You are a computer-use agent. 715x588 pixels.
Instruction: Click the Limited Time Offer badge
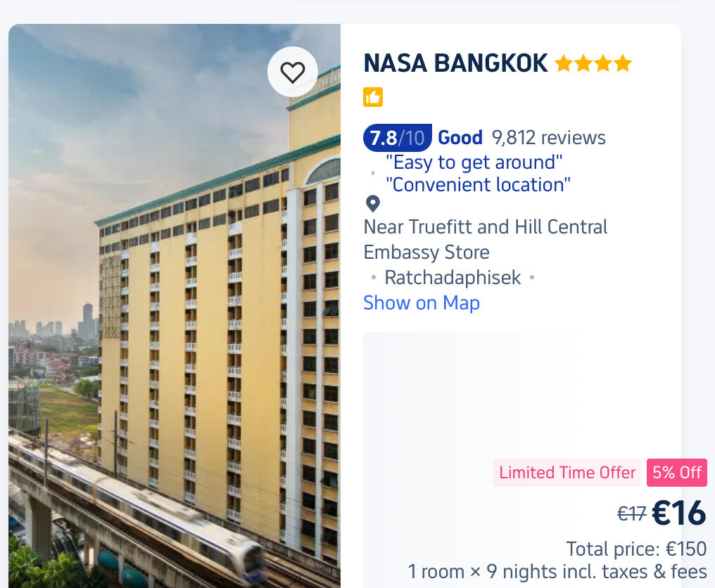(567, 473)
